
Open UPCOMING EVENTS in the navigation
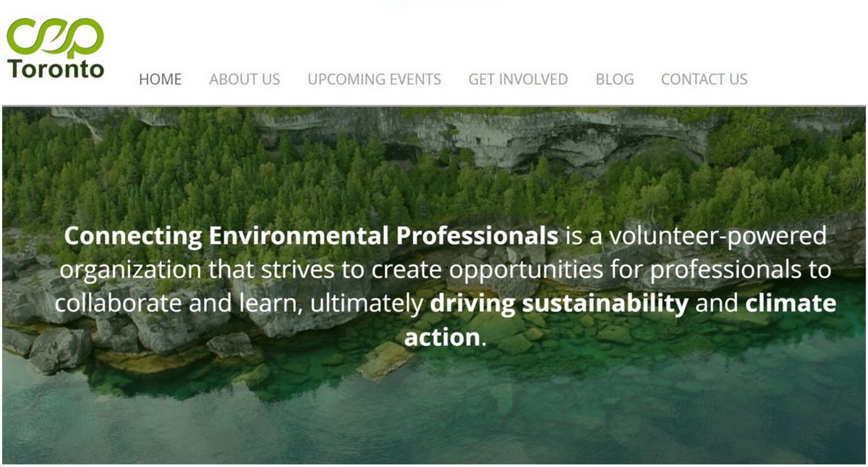click(x=374, y=80)
